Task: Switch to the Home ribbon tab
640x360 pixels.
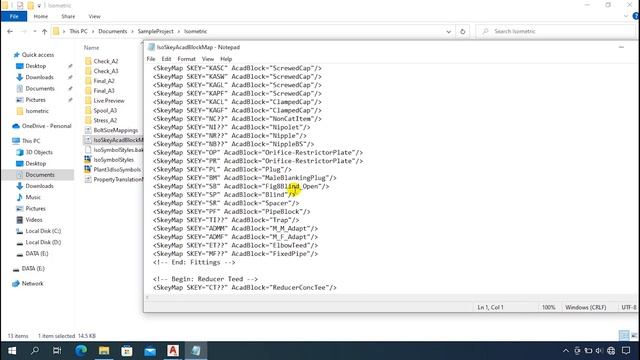Action: 41,16
